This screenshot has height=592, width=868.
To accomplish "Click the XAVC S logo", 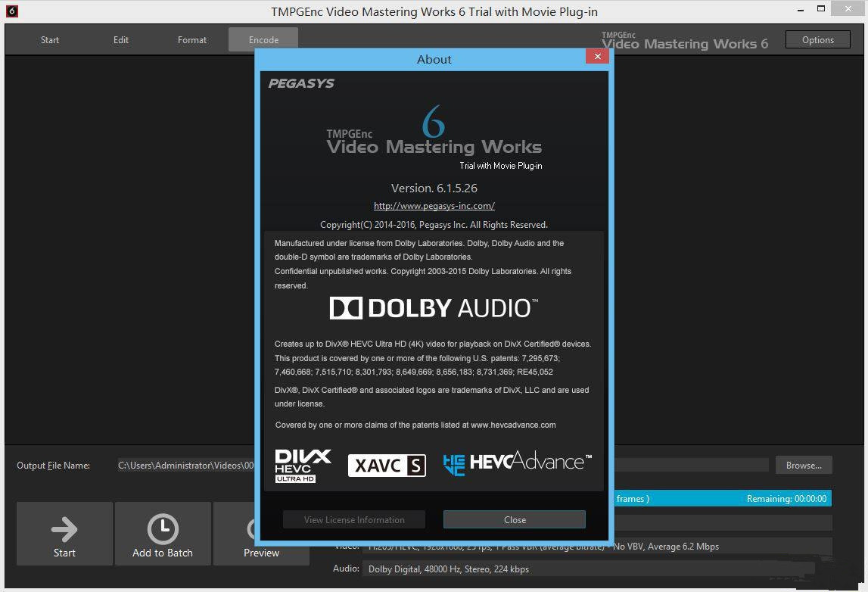I will click(x=387, y=466).
